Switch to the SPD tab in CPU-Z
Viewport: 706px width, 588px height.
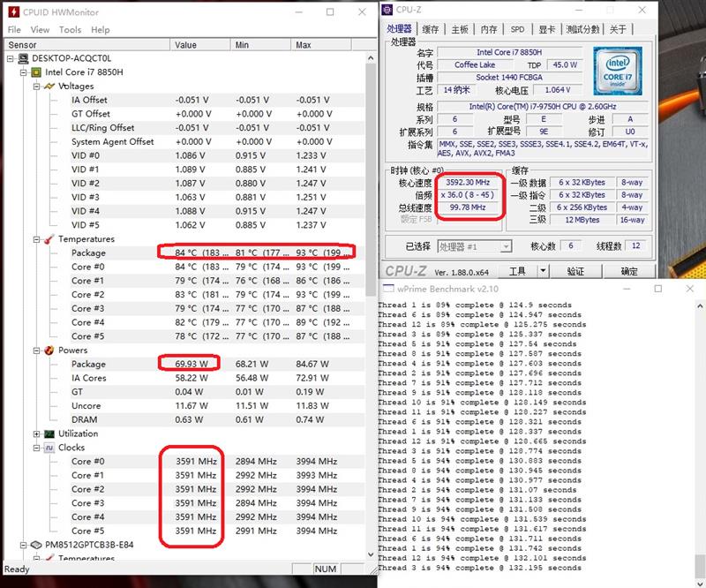click(517, 29)
